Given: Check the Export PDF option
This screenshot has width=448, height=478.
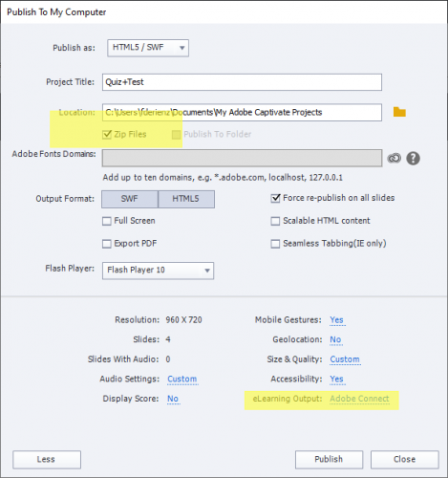Looking at the screenshot, I should [x=107, y=244].
